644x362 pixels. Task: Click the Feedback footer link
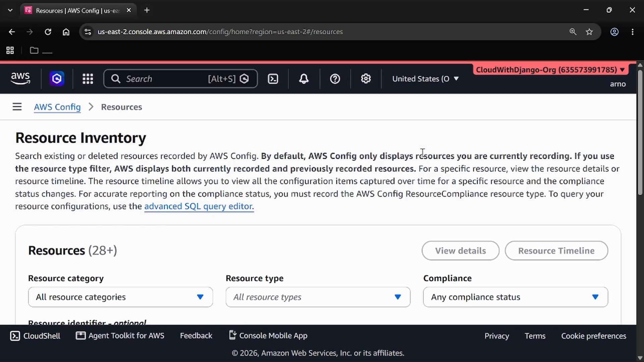[196, 336]
